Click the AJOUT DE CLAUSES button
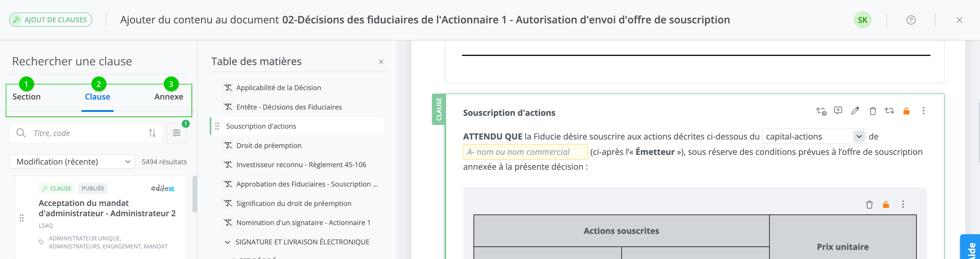The width and height of the screenshot is (980, 259). [51, 20]
